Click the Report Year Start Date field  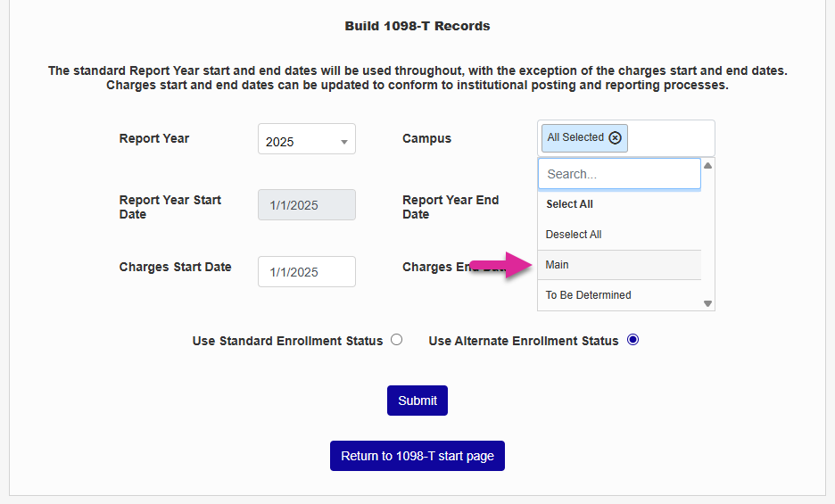[x=307, y=204]
